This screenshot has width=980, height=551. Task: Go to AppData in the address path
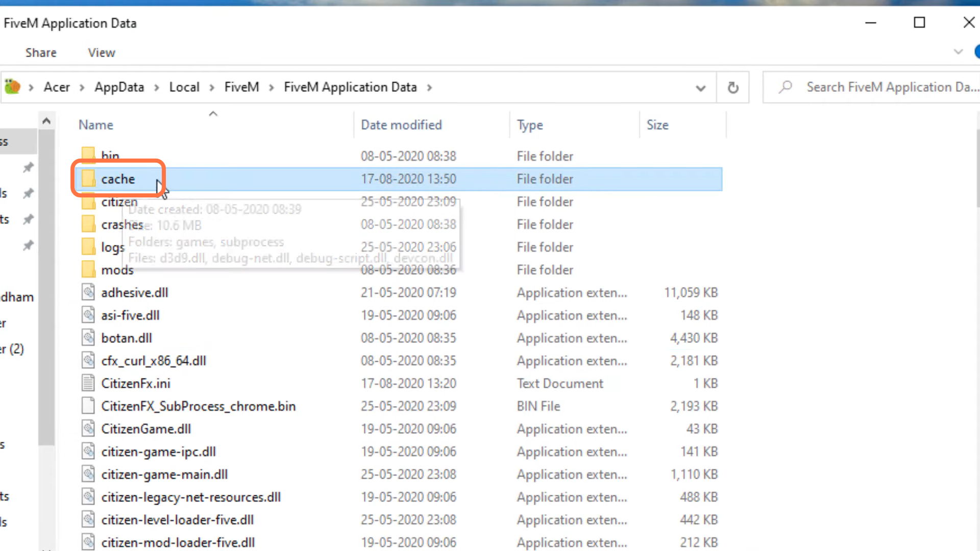point(119,87)
